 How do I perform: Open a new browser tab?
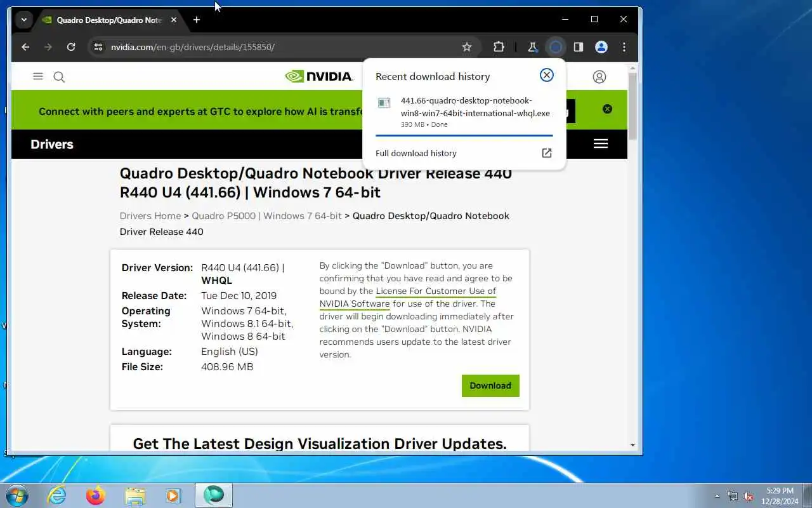click(197, 20)
